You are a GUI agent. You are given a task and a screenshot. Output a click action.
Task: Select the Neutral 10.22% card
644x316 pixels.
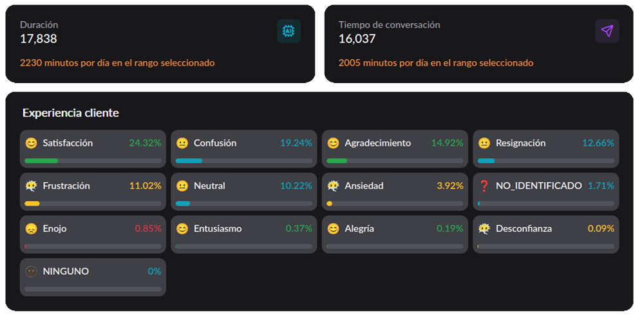tap(244, 191)
